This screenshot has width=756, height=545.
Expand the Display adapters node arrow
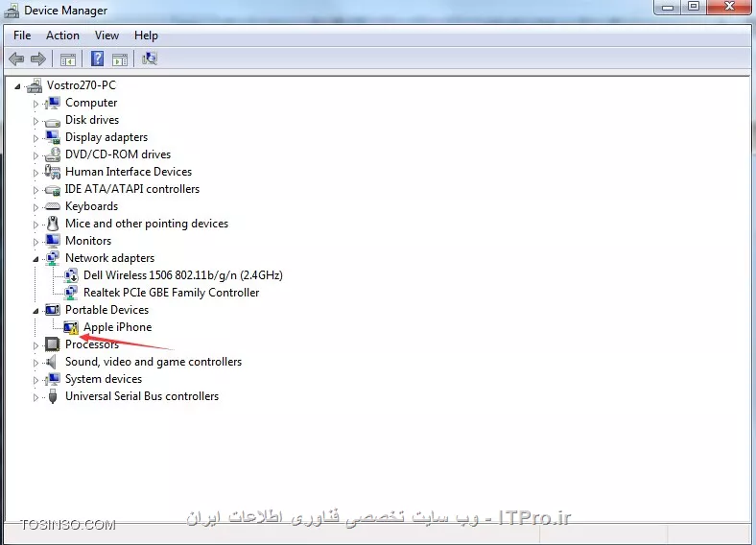[35, 138]
